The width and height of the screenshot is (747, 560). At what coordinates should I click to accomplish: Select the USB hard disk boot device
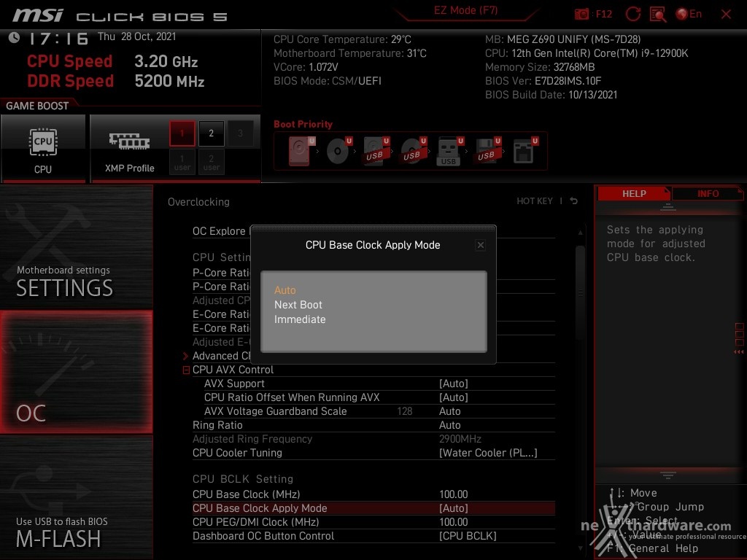[376, 151]
